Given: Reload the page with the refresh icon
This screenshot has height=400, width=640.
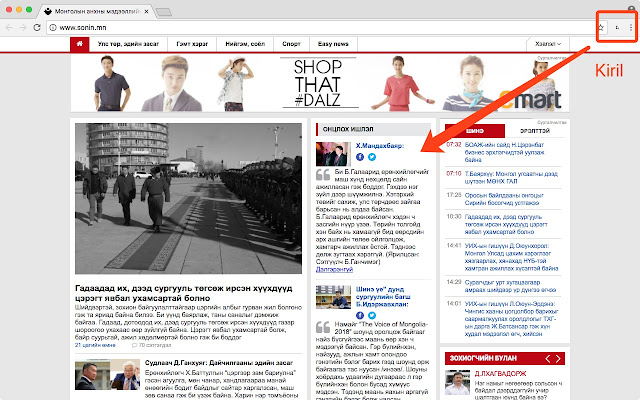Looking at the screenshot, I should click(x=36, y=26).
